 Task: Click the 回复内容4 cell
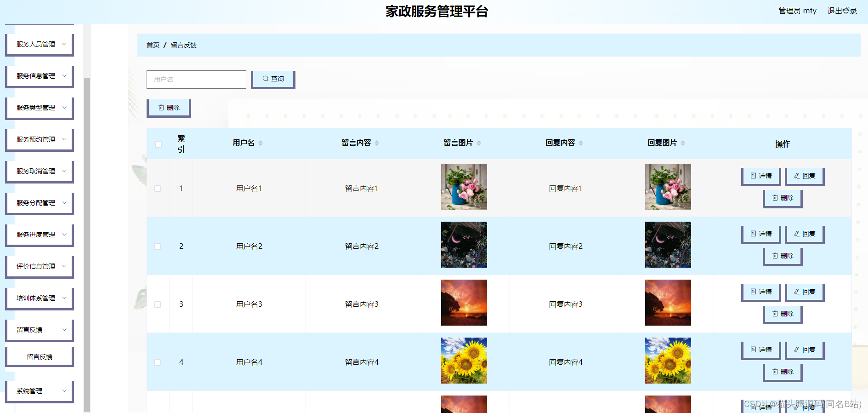566,362
